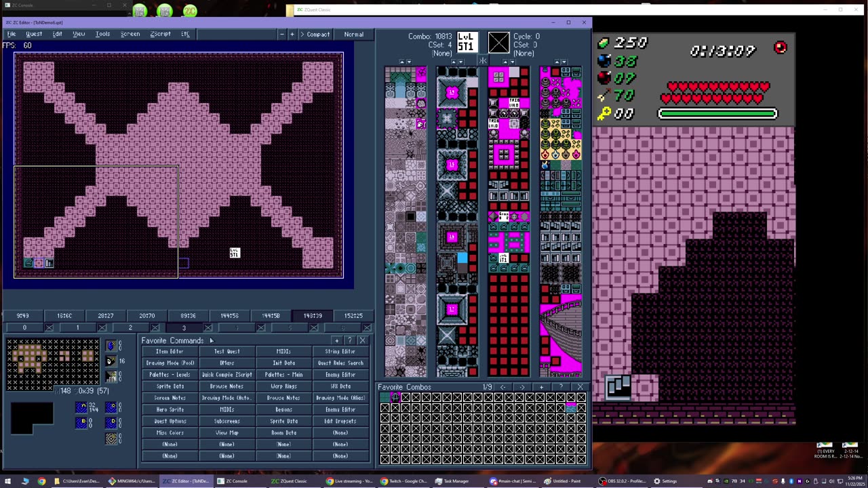The width and height of the screenshot is (868, 488).
Task: Select the 28:27 map screen tab
Action: (x=106, y=316)
